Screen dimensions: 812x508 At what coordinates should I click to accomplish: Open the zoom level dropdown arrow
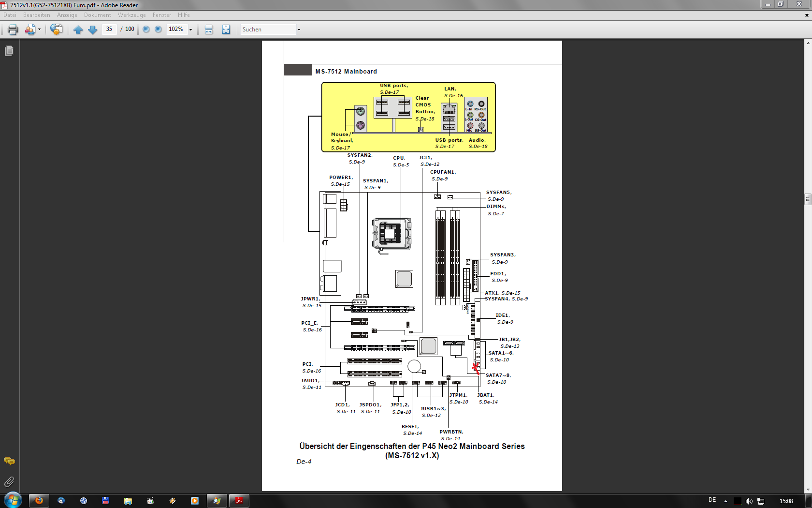pos(190,30)
